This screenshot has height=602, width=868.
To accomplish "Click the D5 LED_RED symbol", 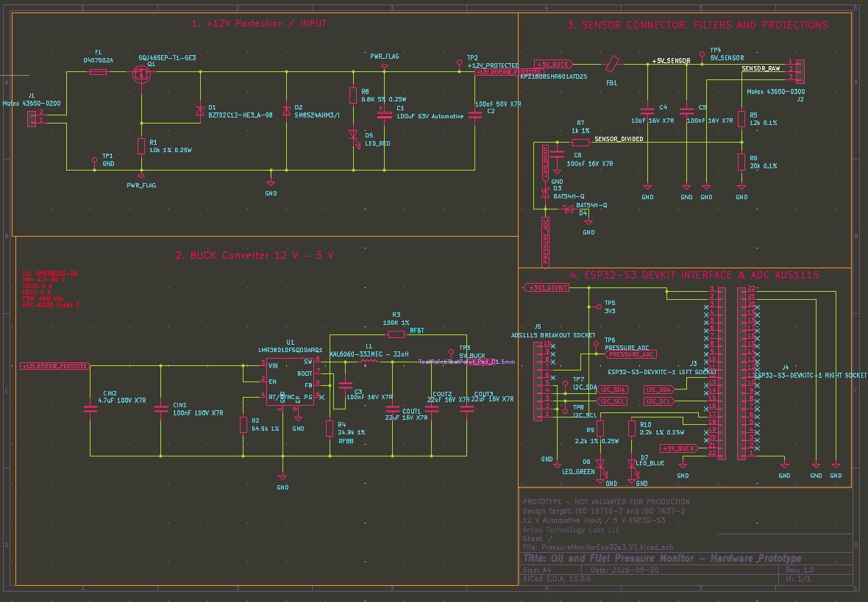I will tap(354, 136).
